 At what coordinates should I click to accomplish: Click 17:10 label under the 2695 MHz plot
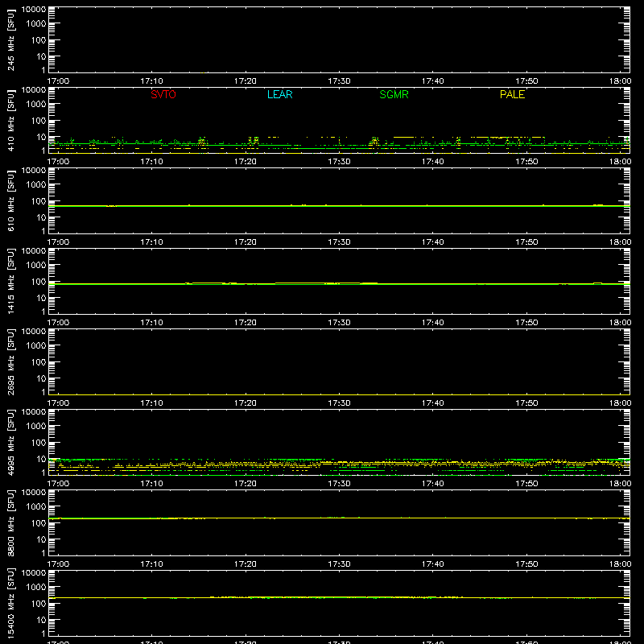[151, 403]
